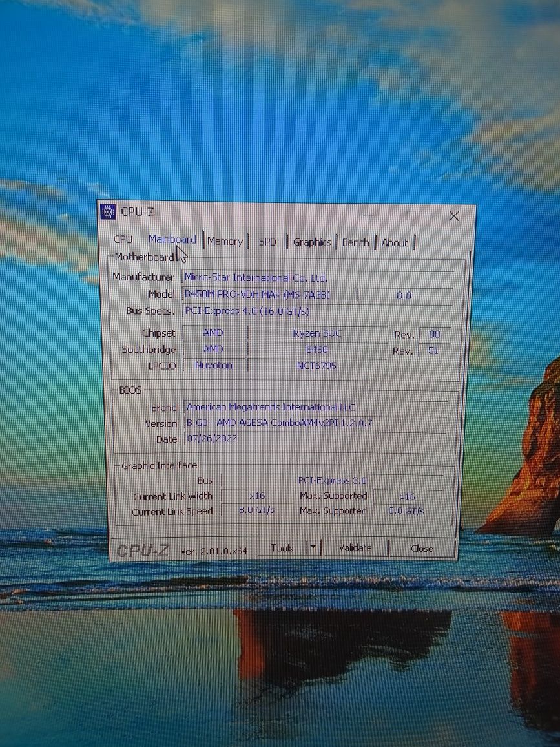Click the PCI-Express 3.0 graphic bus field
The height and width of the screenshot is (747, 560).
click(x=333, y=481)
